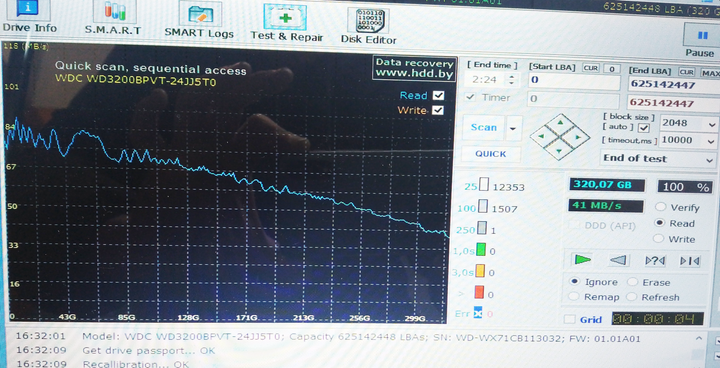Click the WDC WD3200BPVT-24JJ5T0 graph label
Viewport: 720px width, 368px height.
(x=135, y=81)
